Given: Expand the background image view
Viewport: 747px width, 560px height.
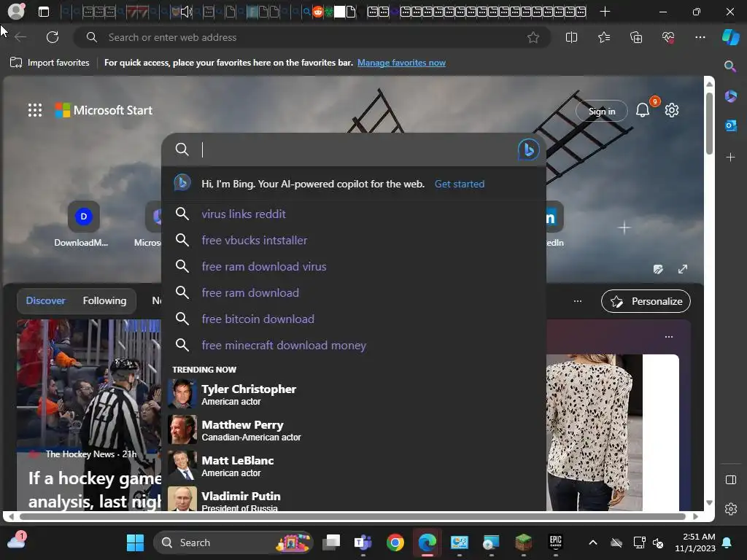Looking at the screenshot, I should click(683, 269).
